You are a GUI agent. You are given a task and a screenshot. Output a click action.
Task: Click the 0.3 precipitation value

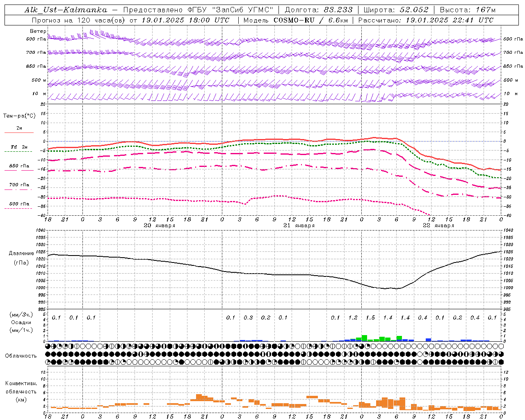pos(248,318)
